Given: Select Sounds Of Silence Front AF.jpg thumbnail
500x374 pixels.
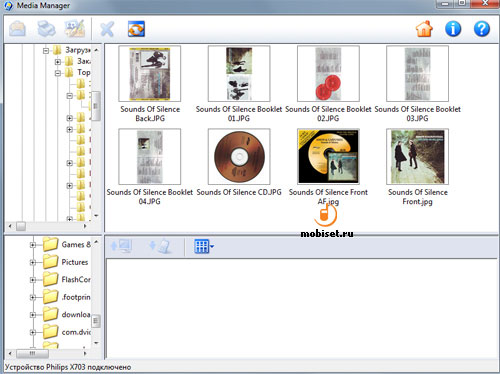Looking at the screenshot, I should pos(328,157).
